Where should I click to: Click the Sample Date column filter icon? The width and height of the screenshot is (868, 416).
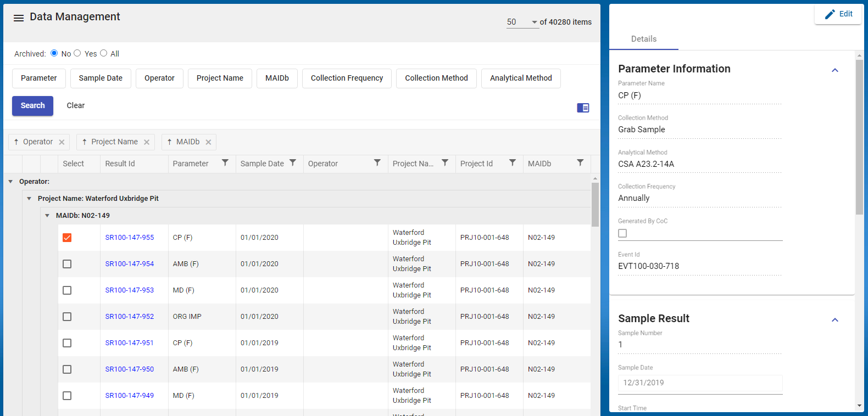pyautogui.click(x=293, y=163)
